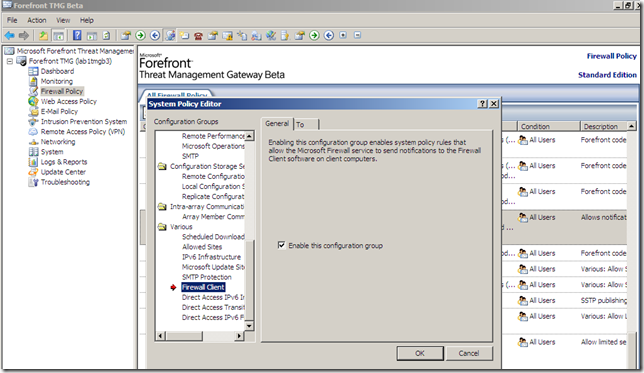Image resolution: width=644 pixels, height=373 pixels.
Task: Click the Web Access Policy globe icon
Action: pos(33,101)
